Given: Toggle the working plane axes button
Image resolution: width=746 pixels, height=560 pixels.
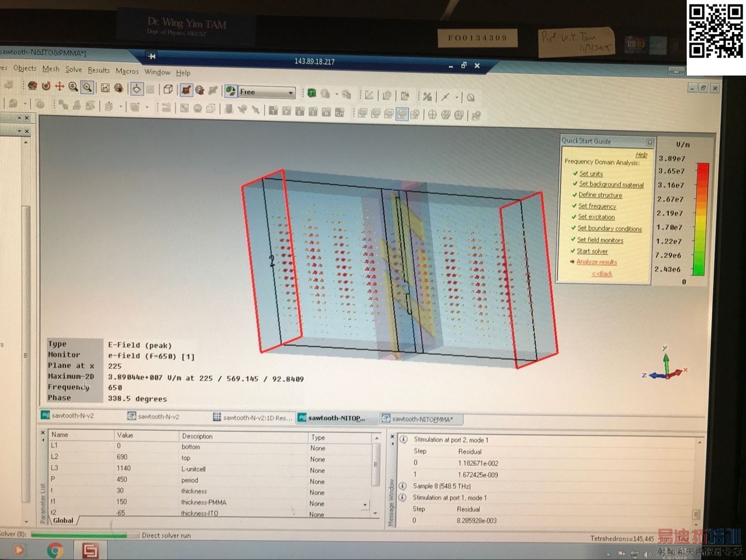Looking at the screenshot, I should (136, 88).
